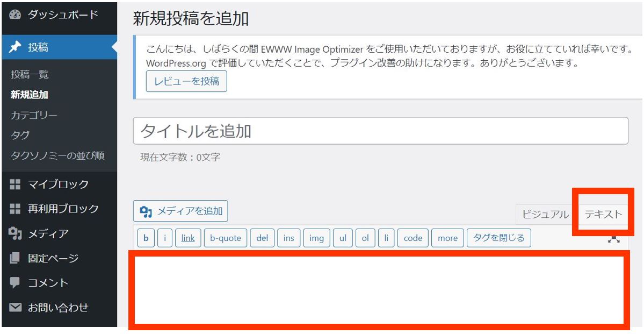
Task: Click the レビューを投稿 button
Action: point(186,81)
